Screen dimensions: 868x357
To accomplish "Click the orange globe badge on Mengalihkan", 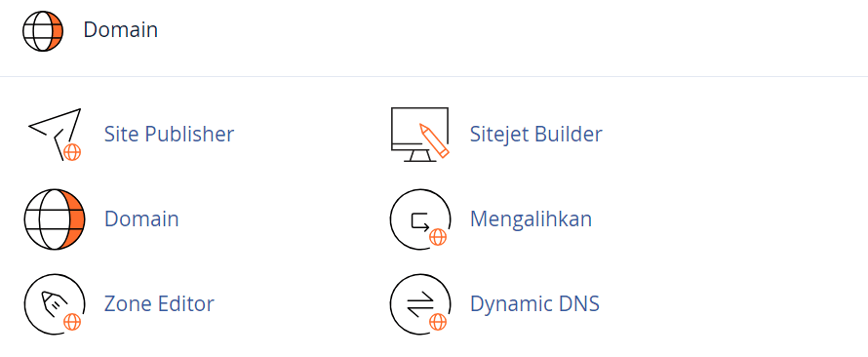I will [x=437, y=237].
